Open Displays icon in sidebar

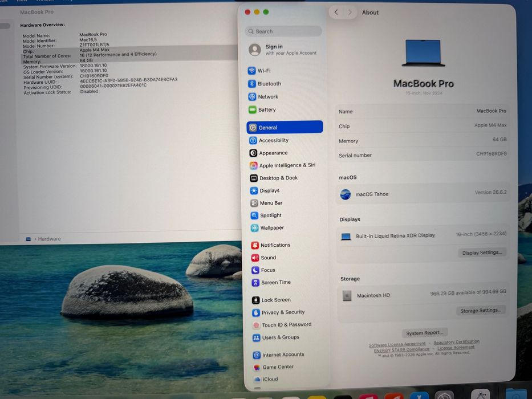coord(254,191)
